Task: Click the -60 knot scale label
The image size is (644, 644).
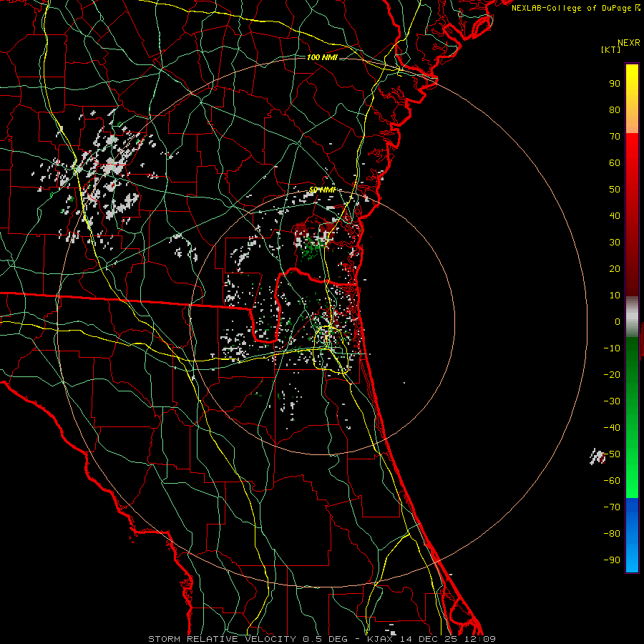Action: point(612,481)
